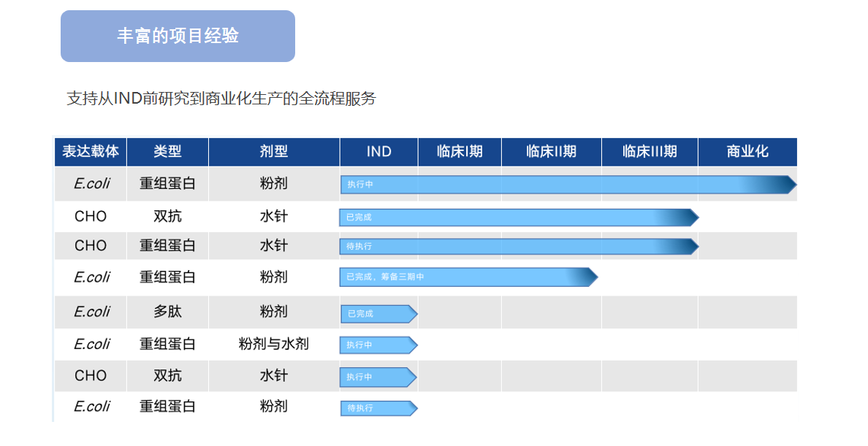
Task: Click the 已完成 bar in first CHO row
Action: [x=517, y=218]
